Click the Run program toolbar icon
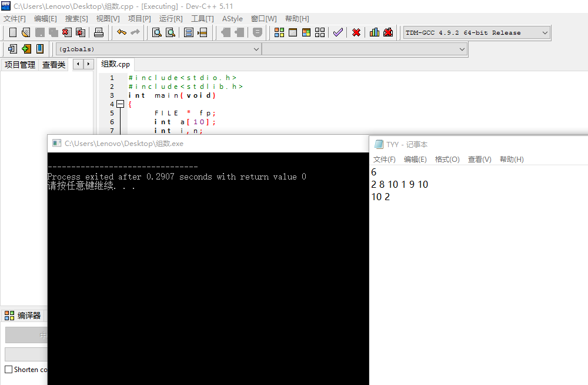This screenshot has height=385, width=588. pyautogui.click(x=293, y=33)
